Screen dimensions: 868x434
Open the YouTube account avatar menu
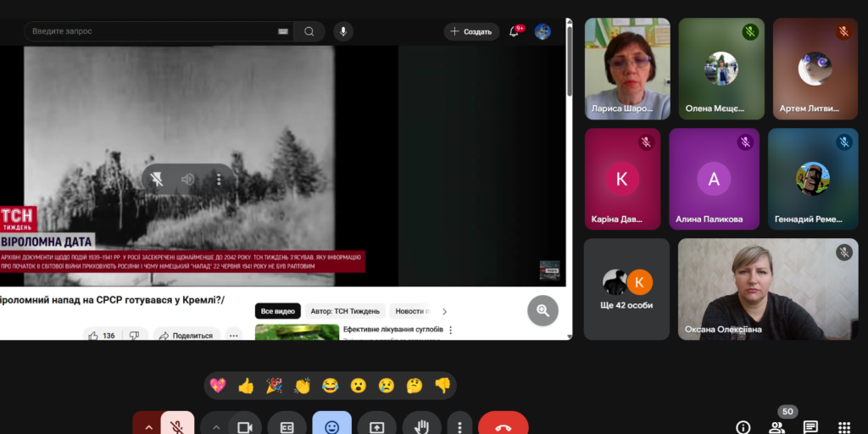pyautogui.click(x=542, y=31)
